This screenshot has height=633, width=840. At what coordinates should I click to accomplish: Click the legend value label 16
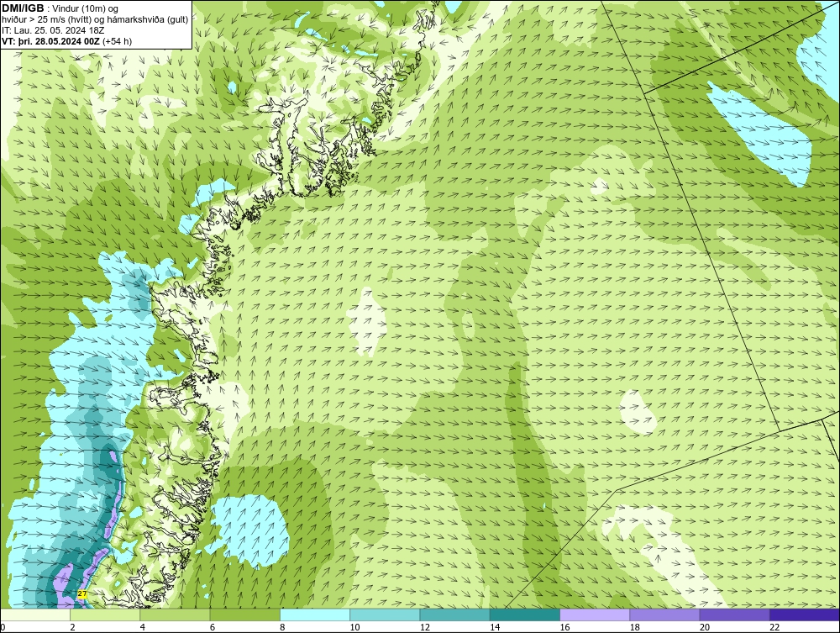(x=564, y=627)
